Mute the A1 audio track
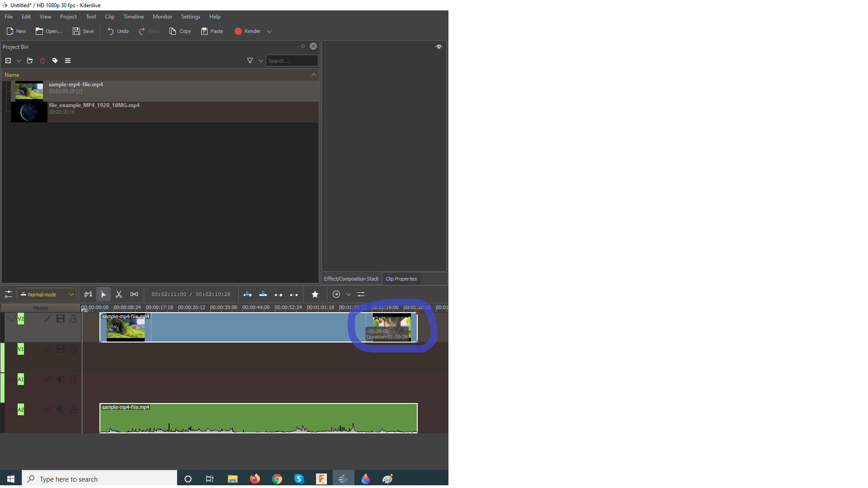868x488 pixels. [x=60, y=379]
